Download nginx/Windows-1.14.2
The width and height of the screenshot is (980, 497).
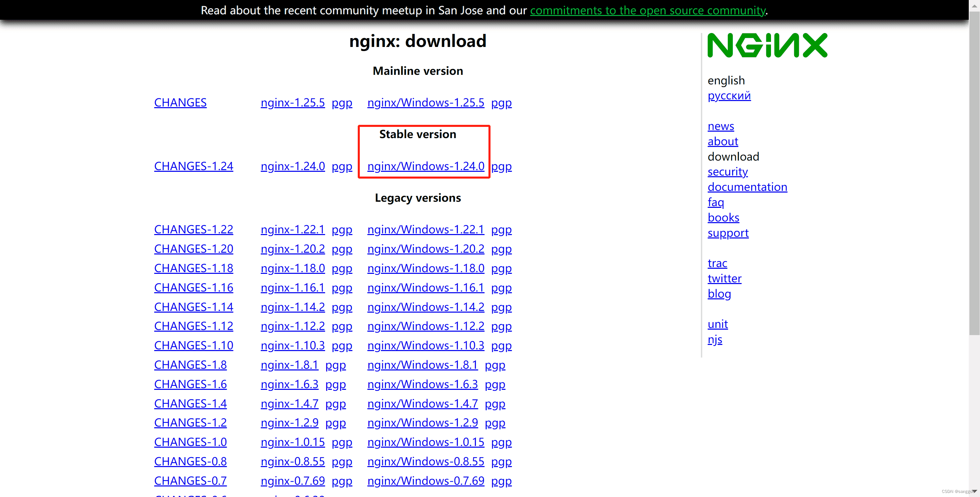click(x=426, y=307)
